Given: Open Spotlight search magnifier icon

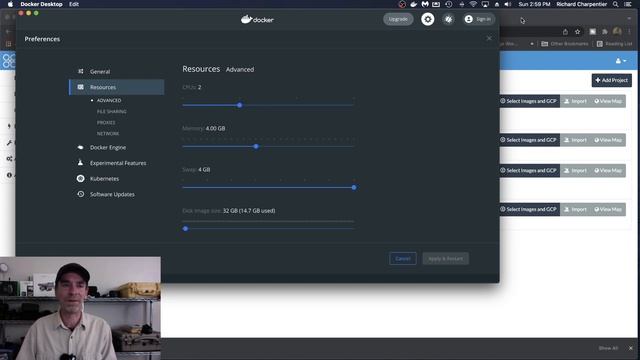Looking at the screenshot, I should pos(616,4).
